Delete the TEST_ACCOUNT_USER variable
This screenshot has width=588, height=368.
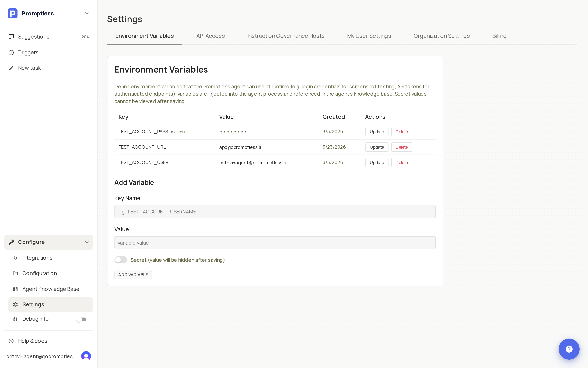402,163
